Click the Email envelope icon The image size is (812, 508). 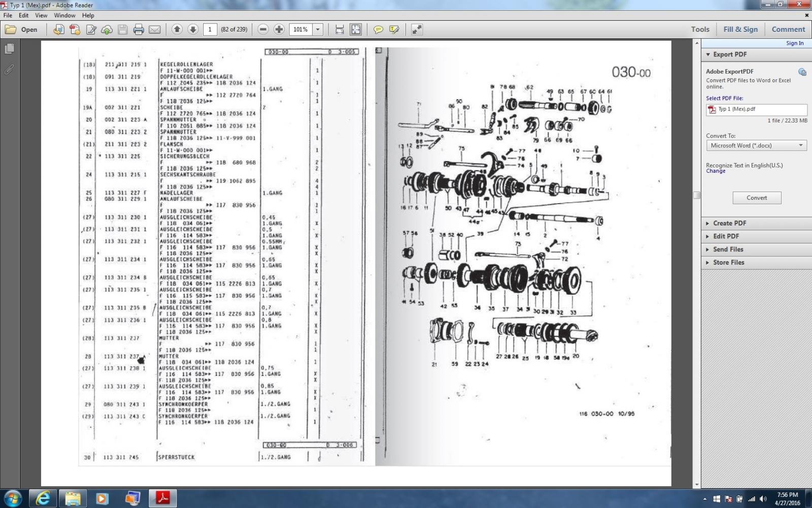pyautogui.click(x=155, y=29)
